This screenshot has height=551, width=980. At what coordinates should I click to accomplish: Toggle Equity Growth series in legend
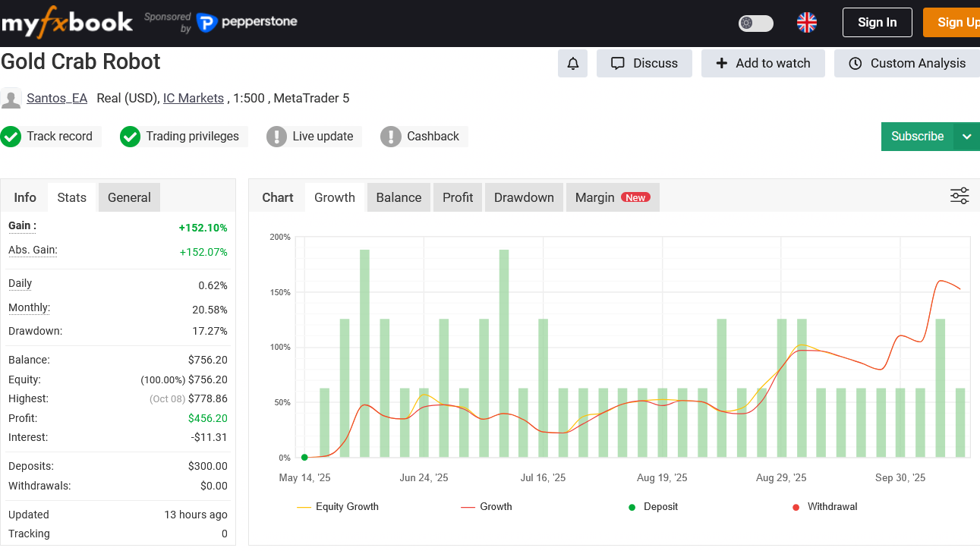click(x=338, y=507)
